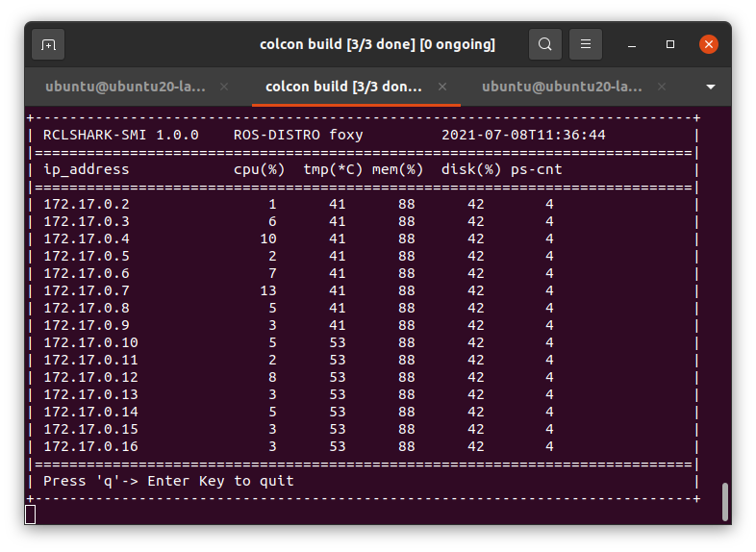
Task: Close the first ubuntu@ubuntu20-la tab
Action: (224, 87)
